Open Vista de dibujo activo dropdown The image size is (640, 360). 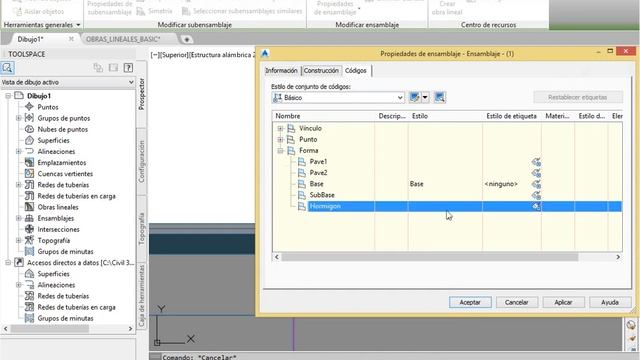point(131,82)
